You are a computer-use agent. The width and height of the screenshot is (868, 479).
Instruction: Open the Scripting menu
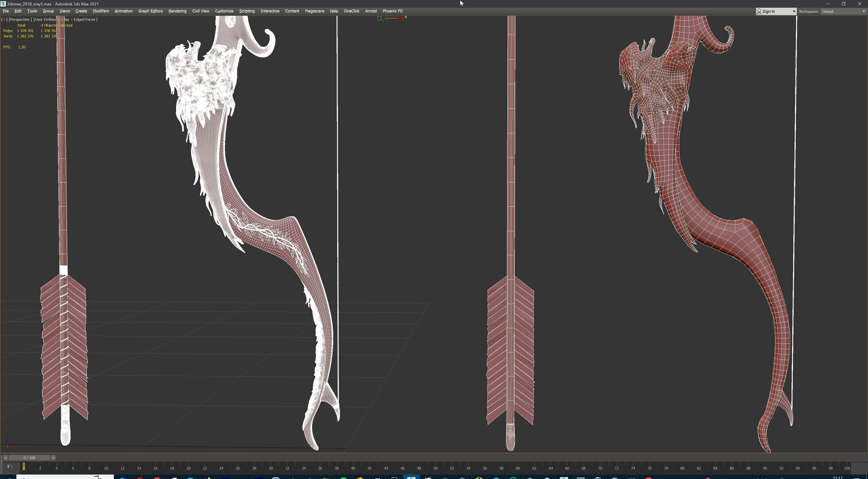[x=247, y=11]
